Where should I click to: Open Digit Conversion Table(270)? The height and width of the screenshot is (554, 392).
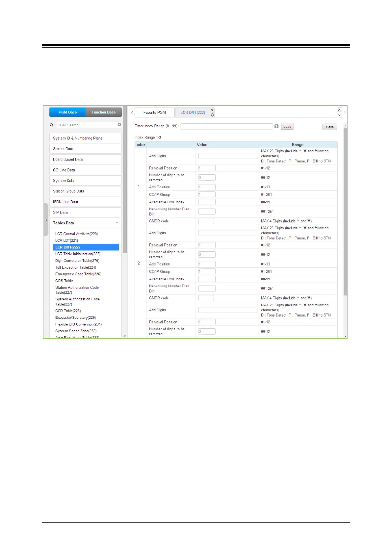[x=77, y=261]
